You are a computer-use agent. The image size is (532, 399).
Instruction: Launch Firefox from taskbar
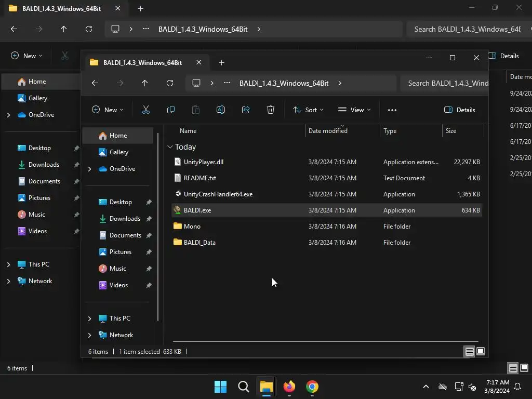click(x=289, y=387)
